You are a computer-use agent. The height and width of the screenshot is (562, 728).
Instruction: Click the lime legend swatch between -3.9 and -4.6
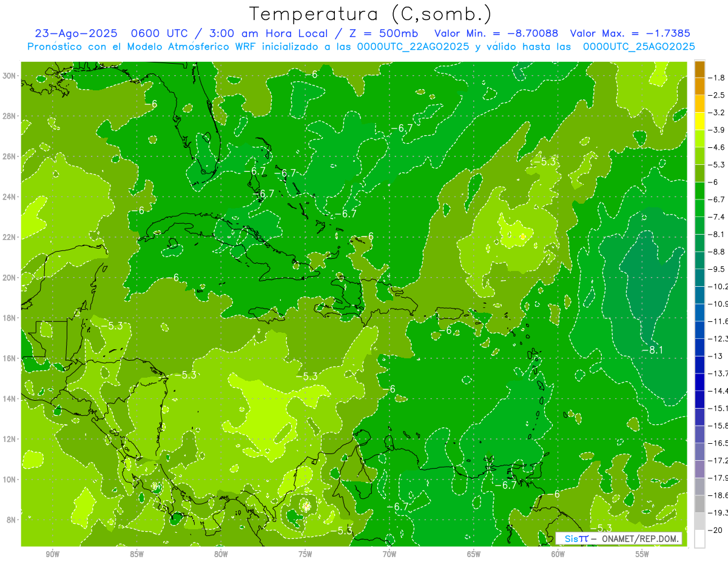coord(699,138)
